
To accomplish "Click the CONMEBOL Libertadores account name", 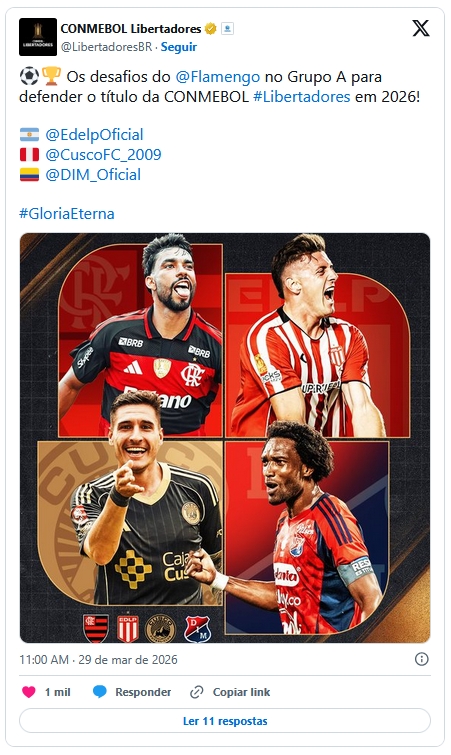I will pos(131,29).
